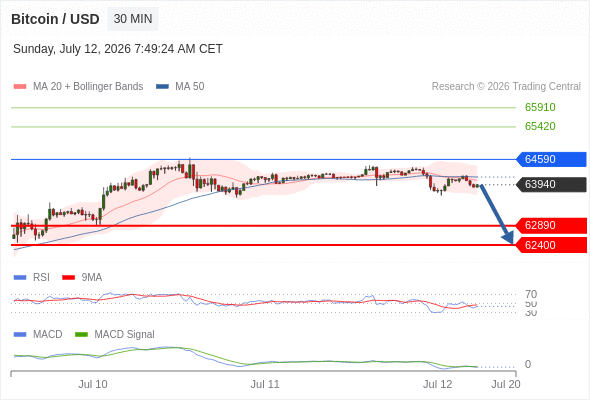Select the 64590 pivot price label

point(551,159)
